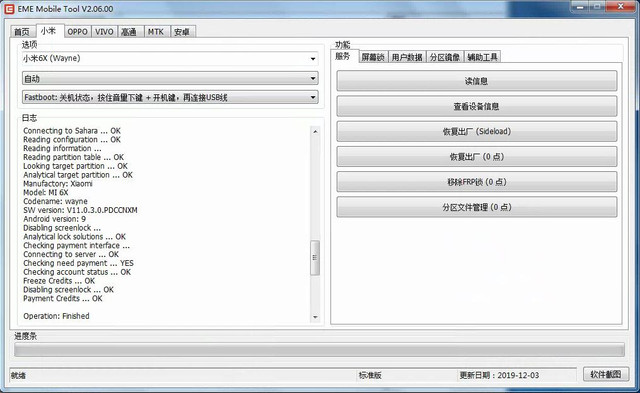This screenshot has height=393, width=640.
Task: Click log line 'SW version: V11.0.3.0.PDCCNXM'
Action: click(x=80, y=210)
